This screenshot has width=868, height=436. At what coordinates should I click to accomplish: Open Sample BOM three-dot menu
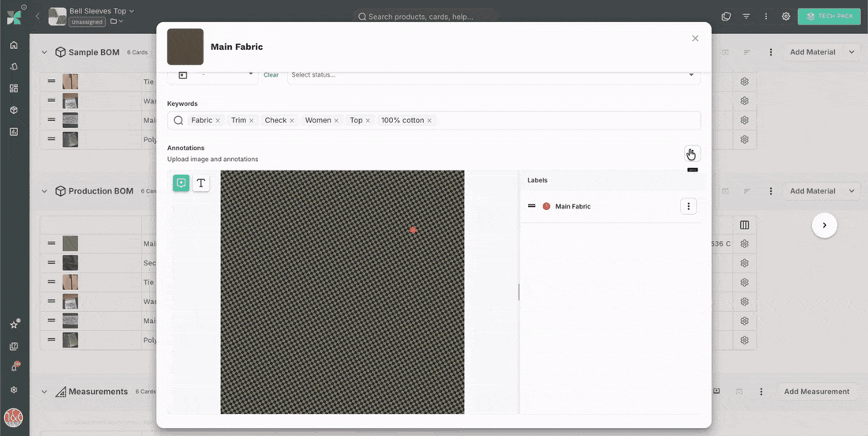point(771,52)
